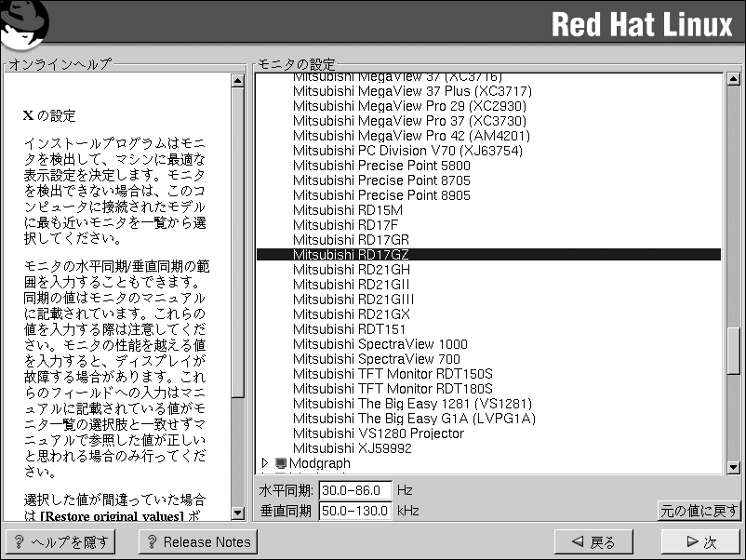Expand the Modgraph tree node
This screenshot has width=746, height=560.
pos(265,463)
